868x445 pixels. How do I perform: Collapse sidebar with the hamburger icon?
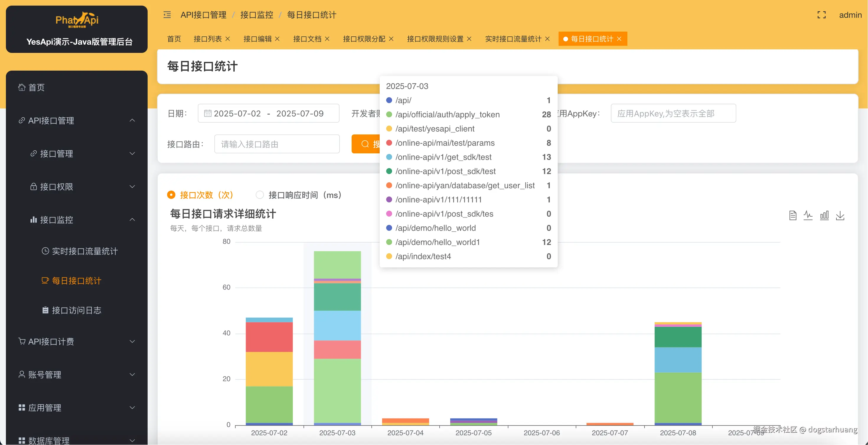click(167, 15)
